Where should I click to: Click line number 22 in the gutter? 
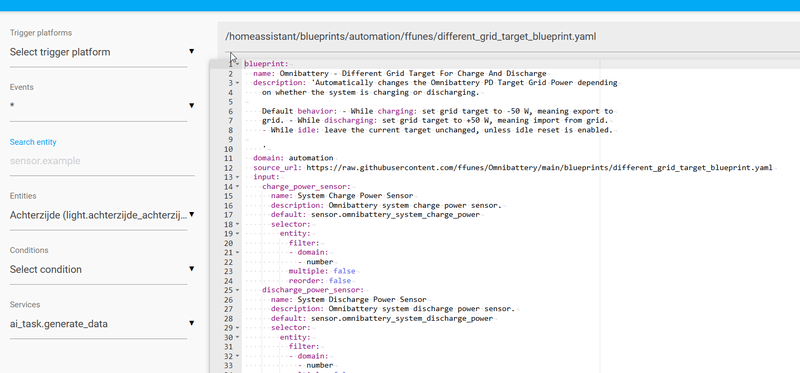229,262
